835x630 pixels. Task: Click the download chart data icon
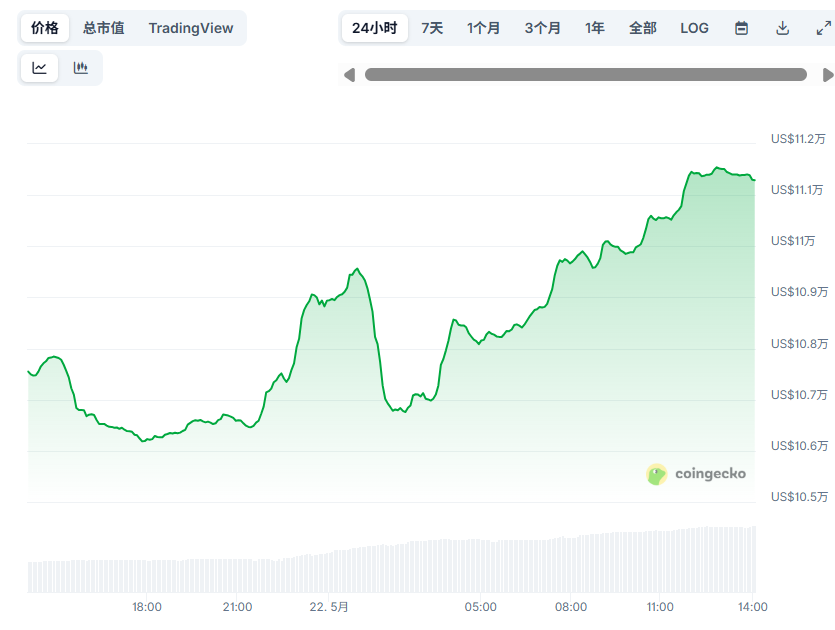pos(783,28)
